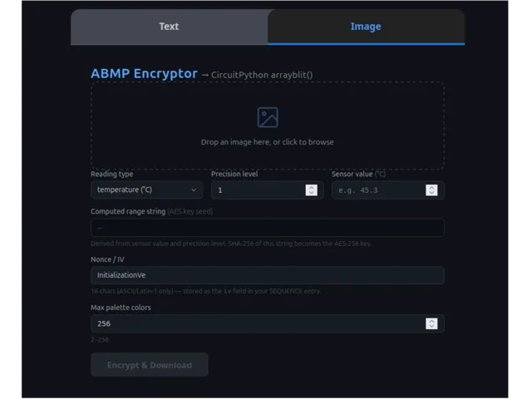Click the 'Max palette colors' label
This screenshot has width=532, height=399.
point(121,308)
